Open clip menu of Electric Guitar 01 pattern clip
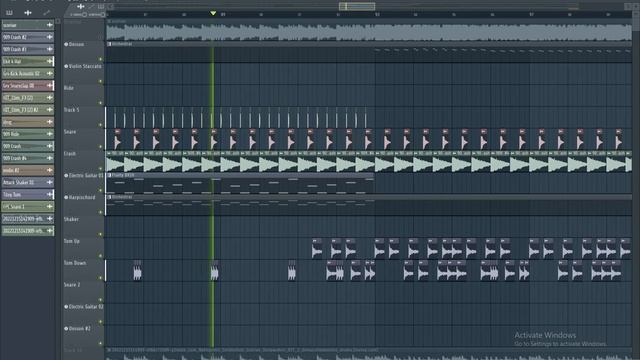The image size is (640, 360). tap(109, 175)
